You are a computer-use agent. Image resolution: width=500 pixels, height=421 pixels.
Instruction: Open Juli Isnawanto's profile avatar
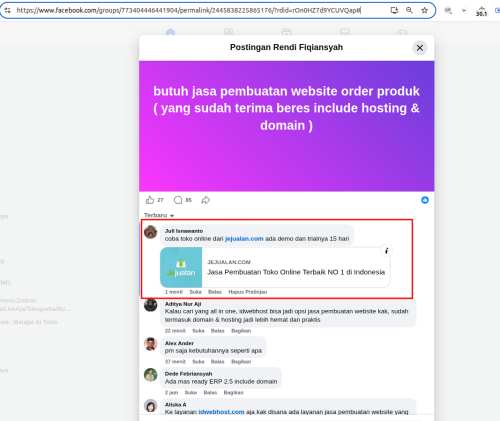click(x=151, y=232)
